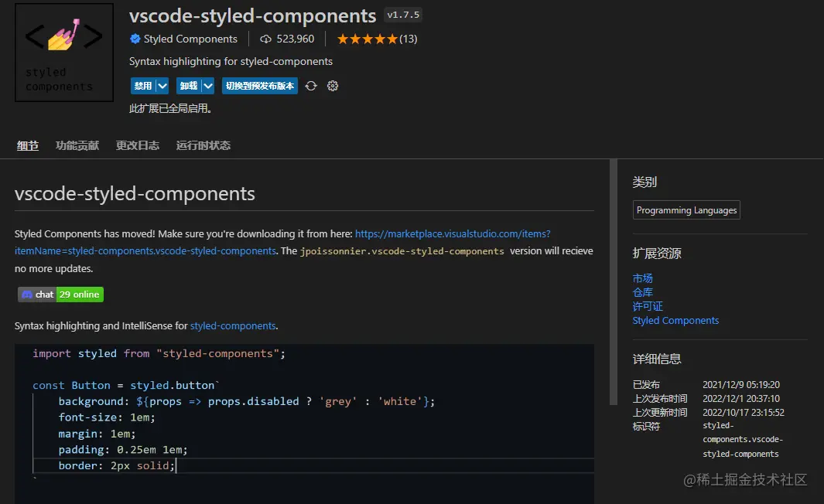
Task: Click the v1.7.5 version label
Action: click(x=403, y=15)
